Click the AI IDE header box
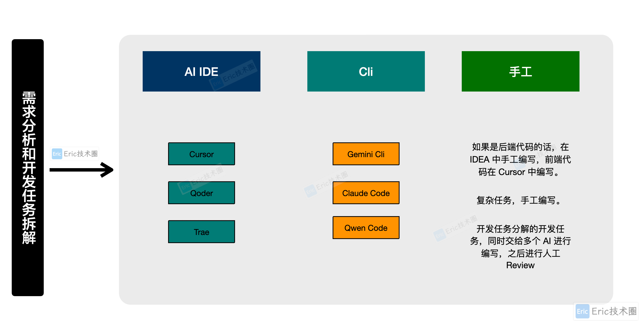The width and height of the screenshot is (644, 326). [201, 71]
